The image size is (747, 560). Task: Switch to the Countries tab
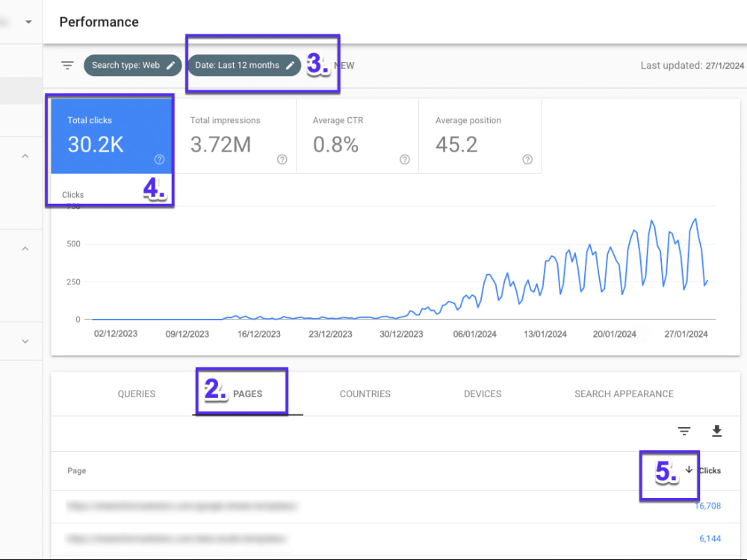[x=365, y=393]
